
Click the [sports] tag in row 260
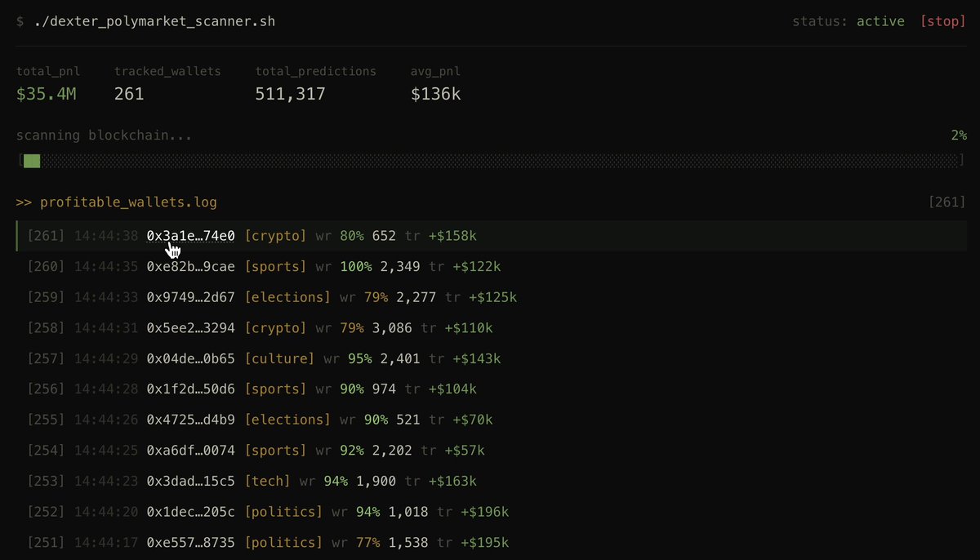275,266
